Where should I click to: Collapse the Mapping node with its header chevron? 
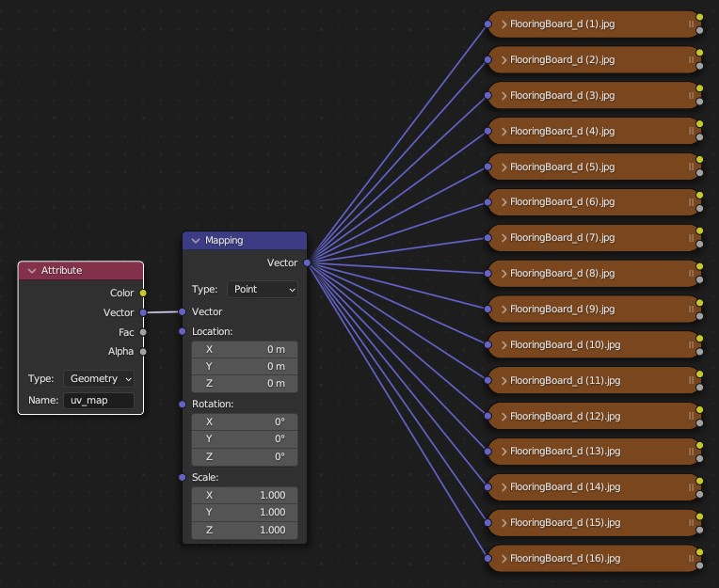point(196,241)
